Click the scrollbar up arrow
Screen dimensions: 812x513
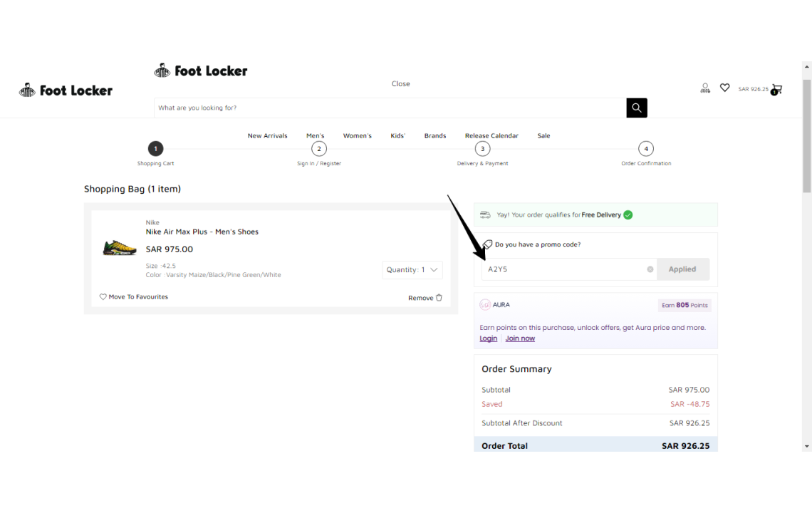point(807,67)
